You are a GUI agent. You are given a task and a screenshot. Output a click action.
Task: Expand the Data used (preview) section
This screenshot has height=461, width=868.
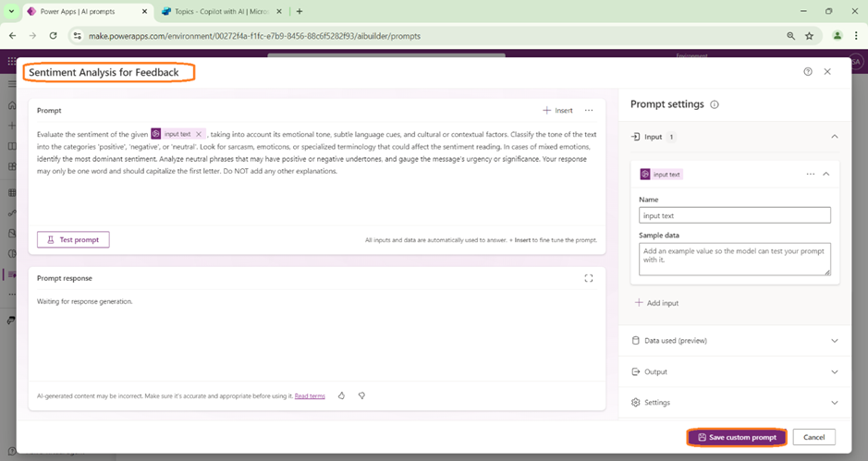click(834, 341)
